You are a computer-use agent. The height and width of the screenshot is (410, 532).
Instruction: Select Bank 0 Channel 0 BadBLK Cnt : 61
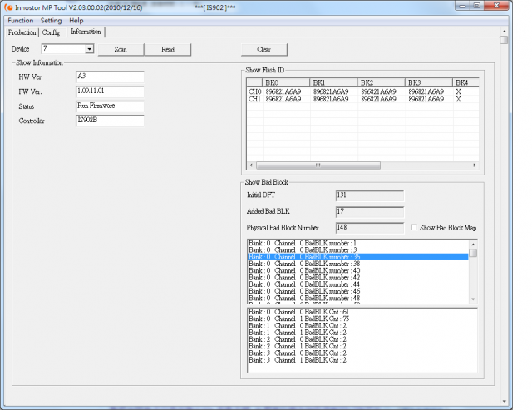[362, 312]
